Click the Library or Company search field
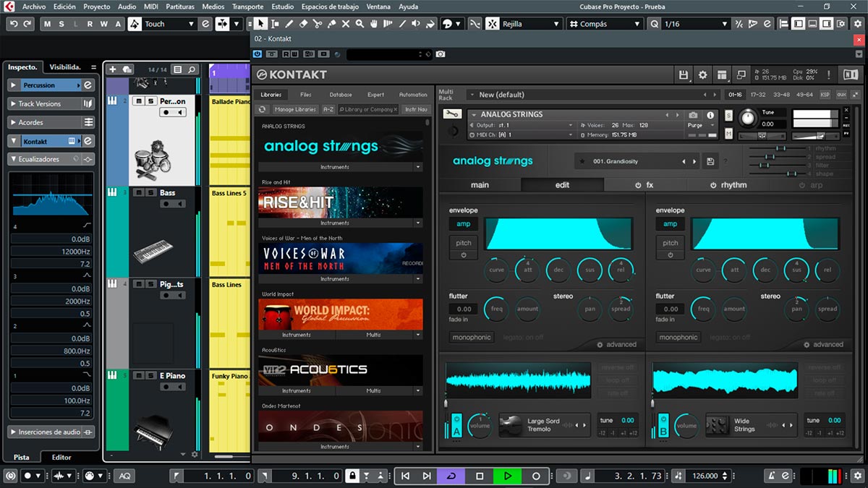This screenshot has width=868, height=488. pos(368,109)
